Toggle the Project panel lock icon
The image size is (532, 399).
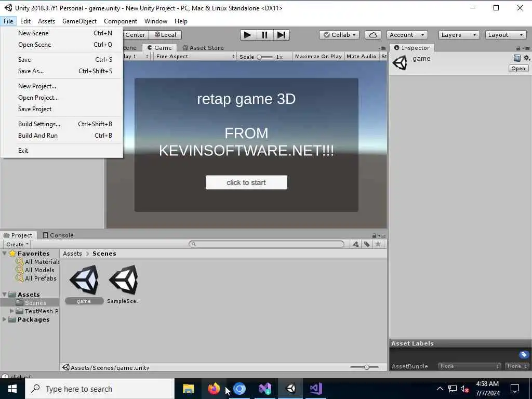point(374,235)
